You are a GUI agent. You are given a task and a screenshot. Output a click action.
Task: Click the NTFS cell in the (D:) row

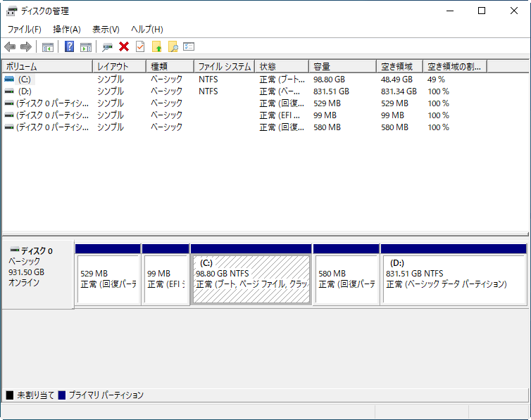click(208, 91)
